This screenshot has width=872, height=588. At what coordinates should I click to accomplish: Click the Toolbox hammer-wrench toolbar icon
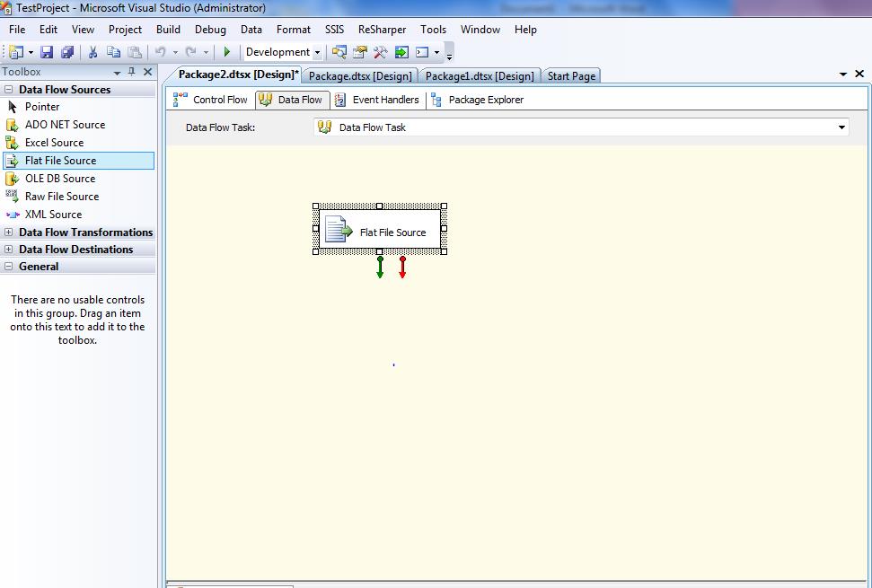381,52
